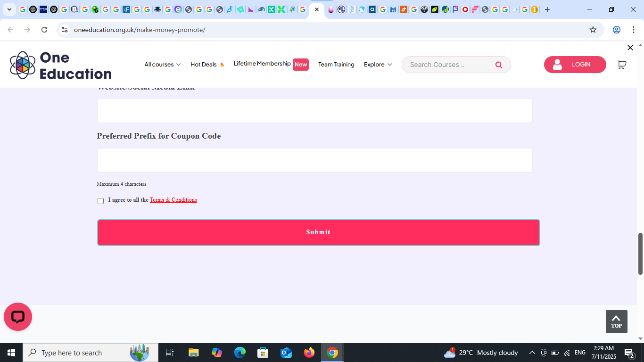
Task: Close the active browser tab
Action: (x=317, y=9)
